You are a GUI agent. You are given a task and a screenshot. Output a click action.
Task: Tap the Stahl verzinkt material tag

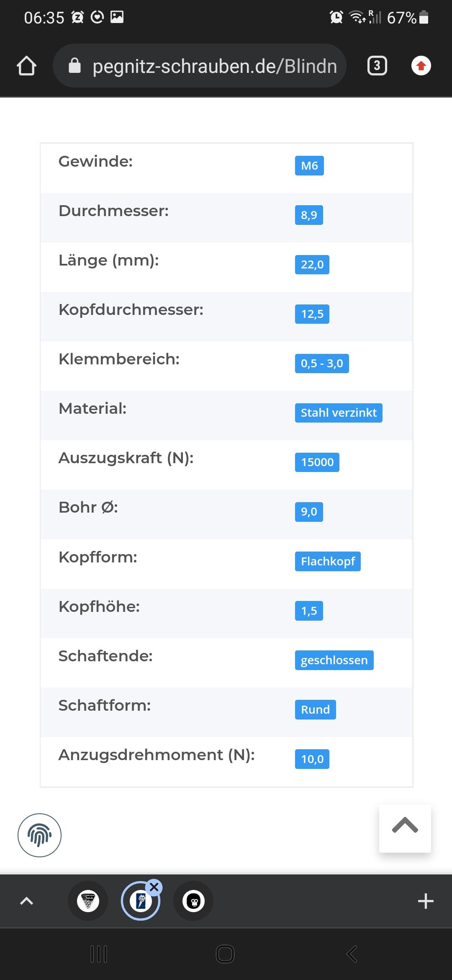339,413
